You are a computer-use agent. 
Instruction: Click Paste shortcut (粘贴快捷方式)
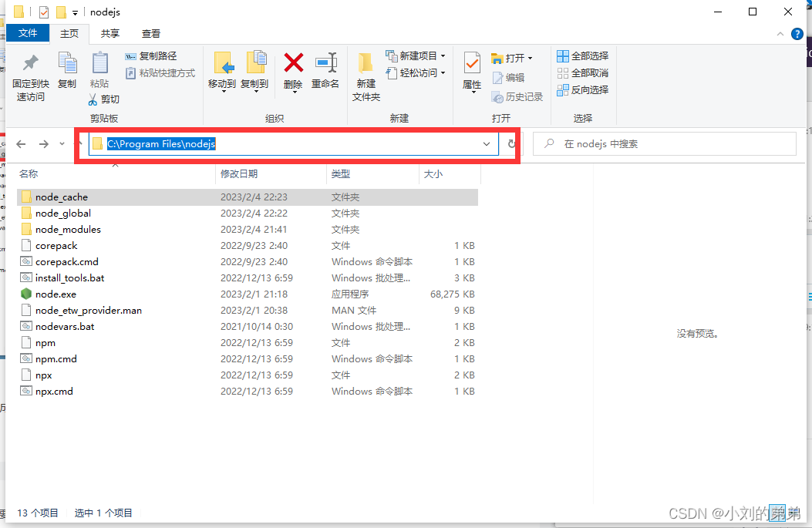[x=160, y=73]
